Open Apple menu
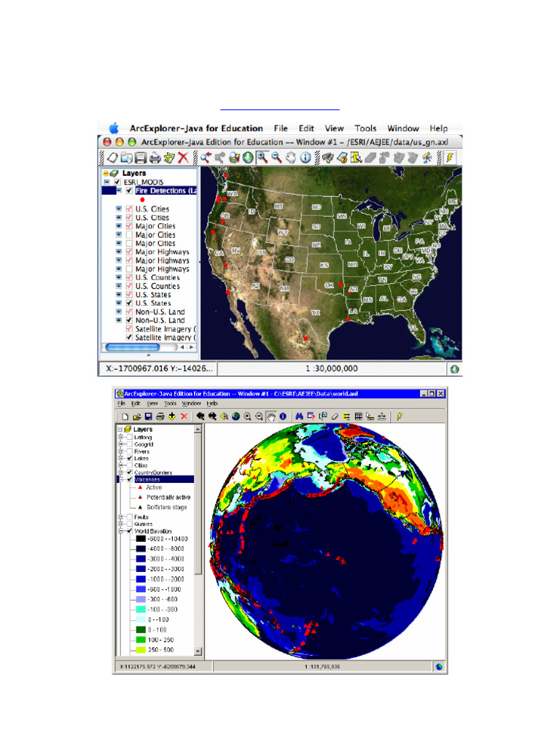 click(114, 128)
